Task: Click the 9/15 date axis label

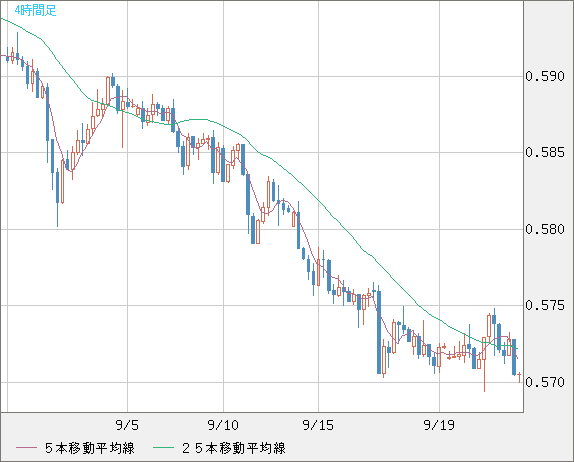Action: pos(318,425)
